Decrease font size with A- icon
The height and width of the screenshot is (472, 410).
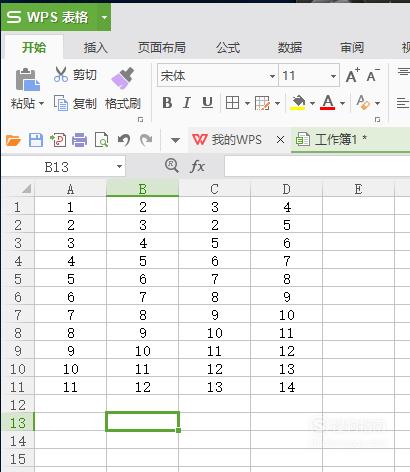coord(373,75)
